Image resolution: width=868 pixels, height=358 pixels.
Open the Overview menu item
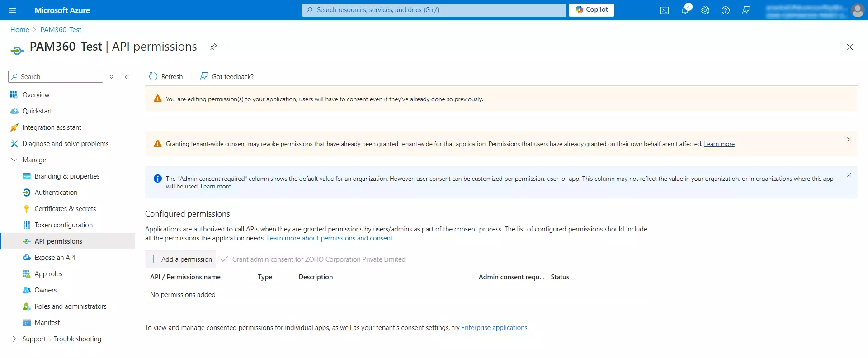36,95
